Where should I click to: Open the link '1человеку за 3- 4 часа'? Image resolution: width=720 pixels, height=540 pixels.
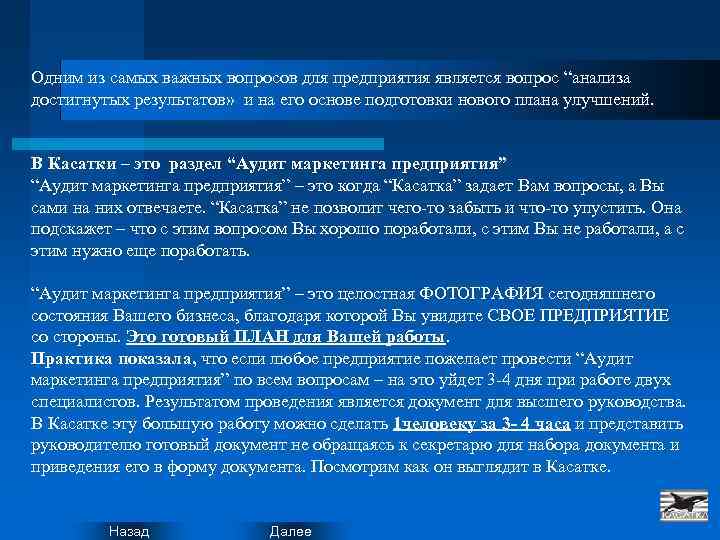click(482, 424)
